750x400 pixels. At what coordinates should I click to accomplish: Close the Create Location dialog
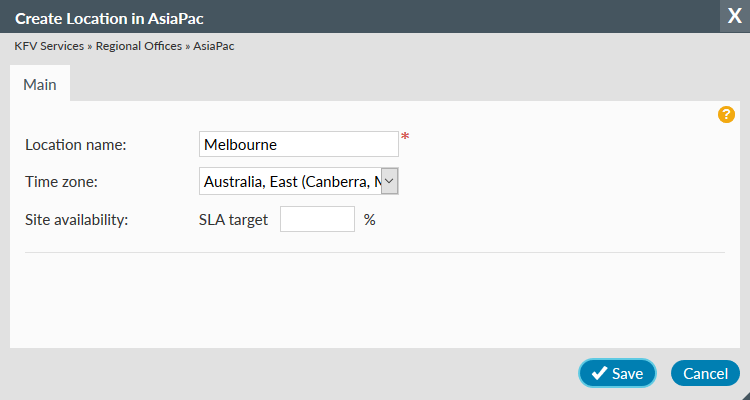click(x=734, y=16)
